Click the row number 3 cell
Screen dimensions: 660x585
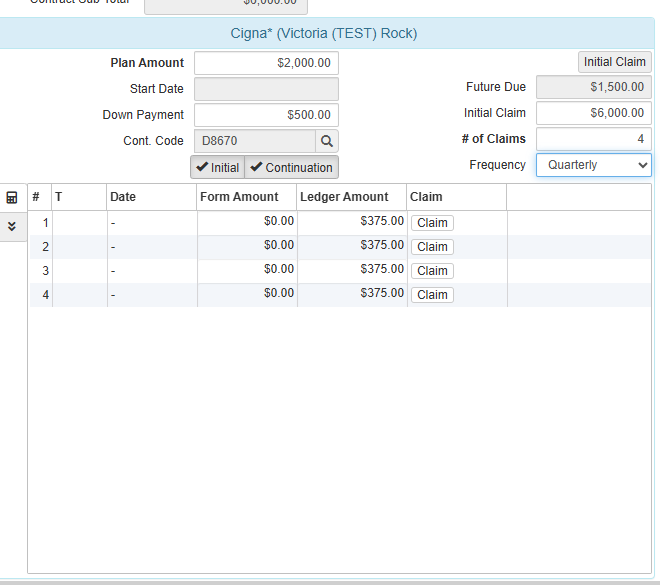[x=41, y=271]
